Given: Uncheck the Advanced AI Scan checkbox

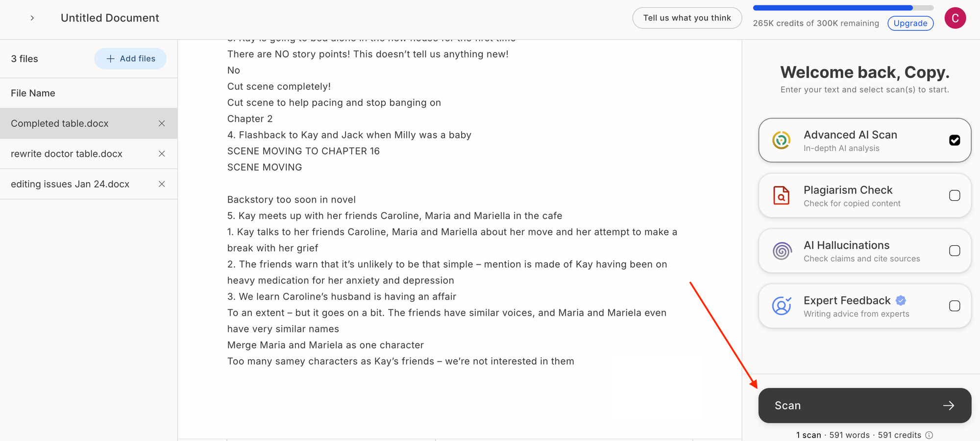Looking at the screenshot, I should point(955,140).
